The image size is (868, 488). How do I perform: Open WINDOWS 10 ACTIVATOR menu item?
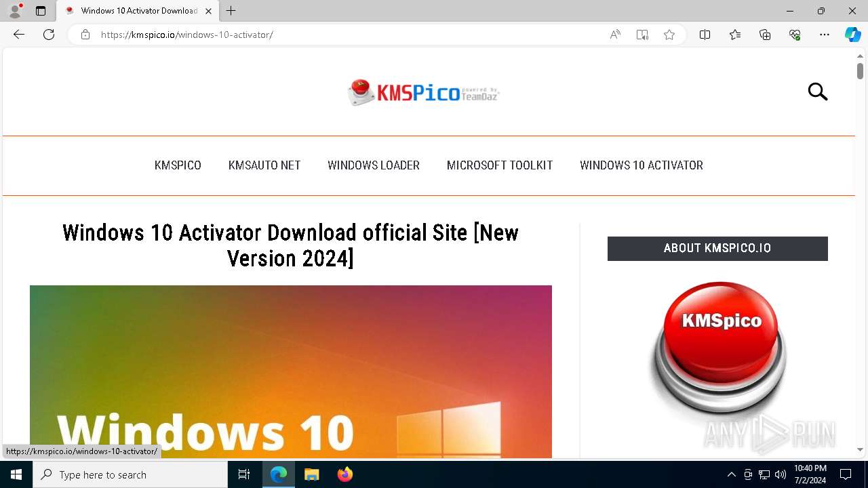(x=642, y=165)
